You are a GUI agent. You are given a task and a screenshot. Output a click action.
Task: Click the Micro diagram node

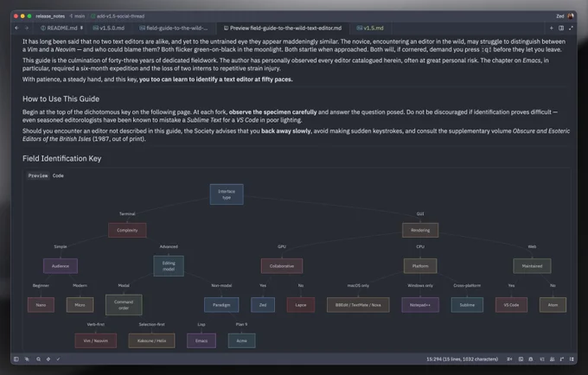(x=80, y=305)
